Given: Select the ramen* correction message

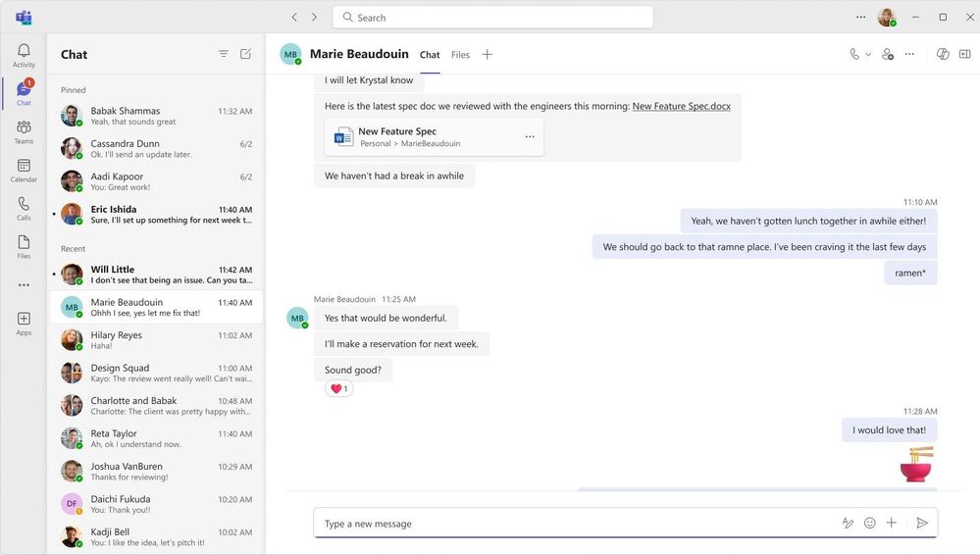Looking at the screenshot, I should tap(910, 274).
